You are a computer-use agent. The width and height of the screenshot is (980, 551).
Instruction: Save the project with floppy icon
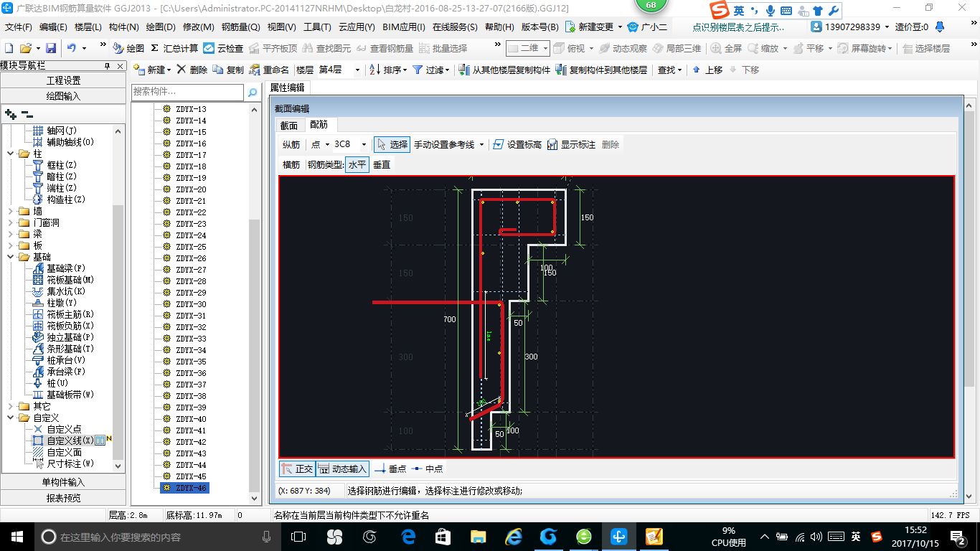(51, 48)
